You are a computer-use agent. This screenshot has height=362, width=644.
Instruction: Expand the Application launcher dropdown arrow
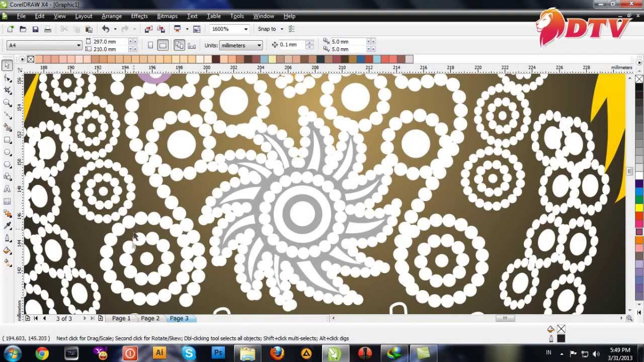187,29
